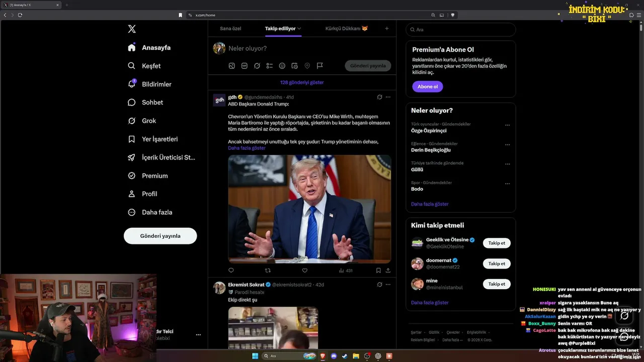The image size is (644, 362).
Task: Open account menu dots beside profile name
Action: pos(198,335)
